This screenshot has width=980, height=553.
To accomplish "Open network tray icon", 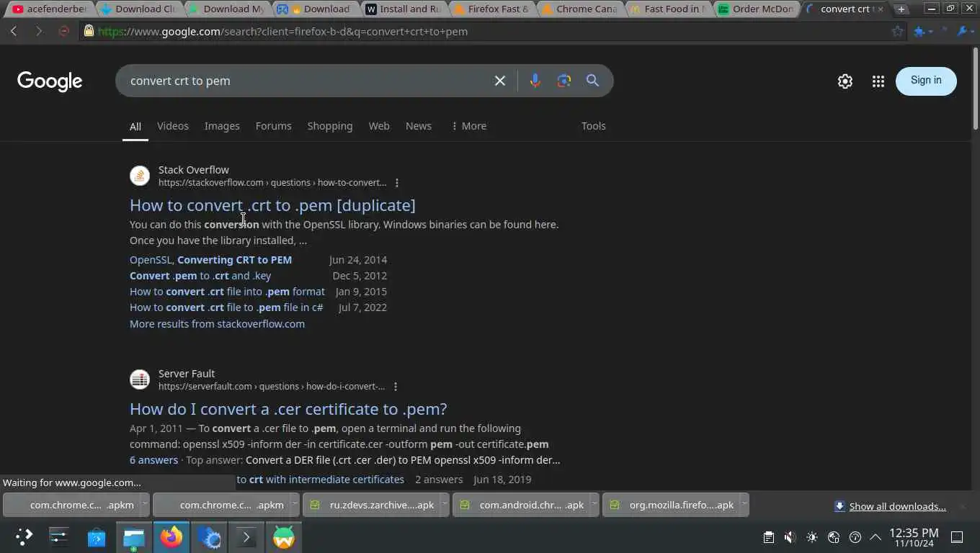I will [834, 537].
